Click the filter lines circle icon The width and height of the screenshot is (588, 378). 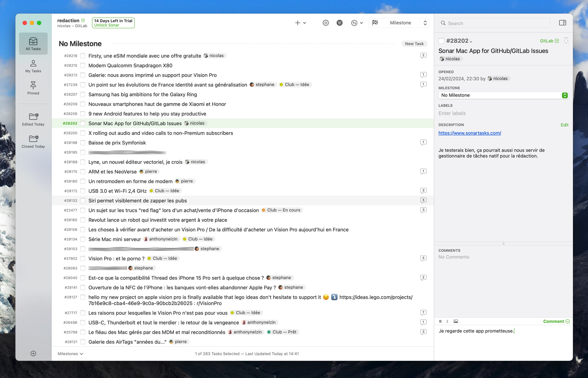[339, 23]
